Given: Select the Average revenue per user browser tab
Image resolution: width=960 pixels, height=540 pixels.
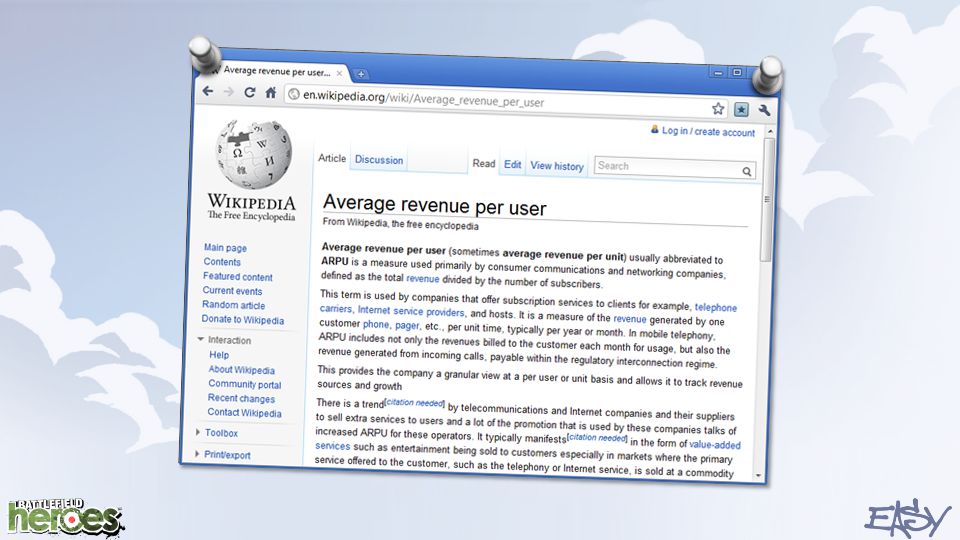Looking at the screenshot, I should pos(277,71).
